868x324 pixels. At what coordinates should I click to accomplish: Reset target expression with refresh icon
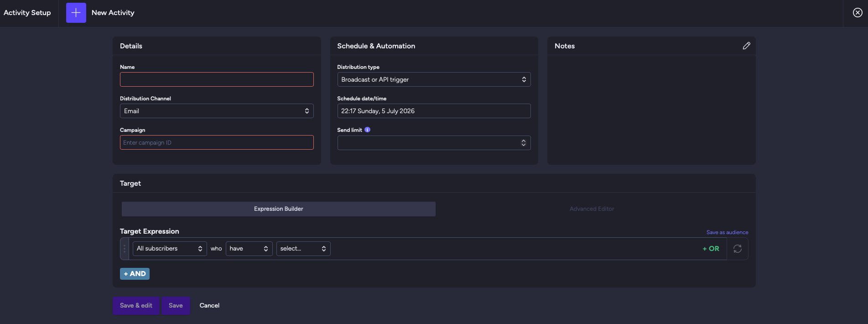738,249
